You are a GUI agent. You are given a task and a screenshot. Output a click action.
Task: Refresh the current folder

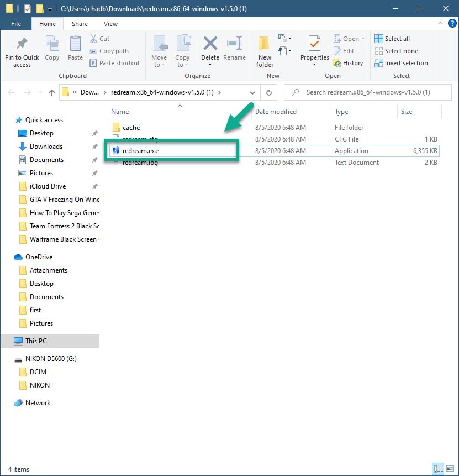[269, 92]
